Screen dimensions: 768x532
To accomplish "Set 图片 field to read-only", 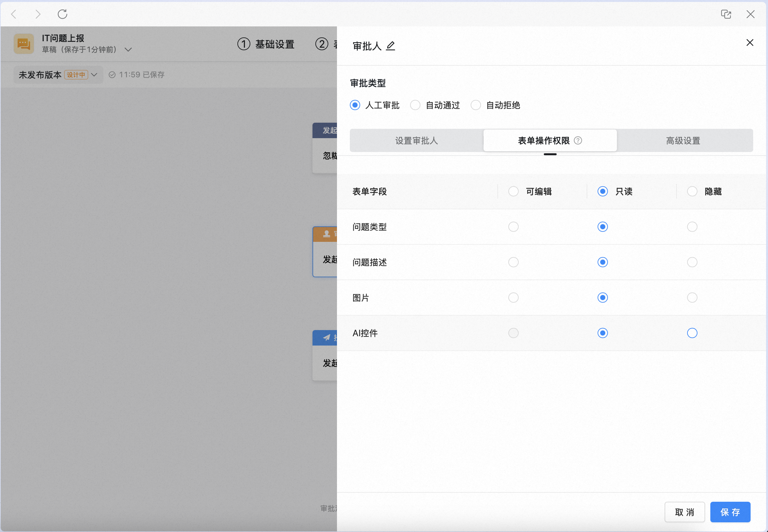I will coord(603,298).
